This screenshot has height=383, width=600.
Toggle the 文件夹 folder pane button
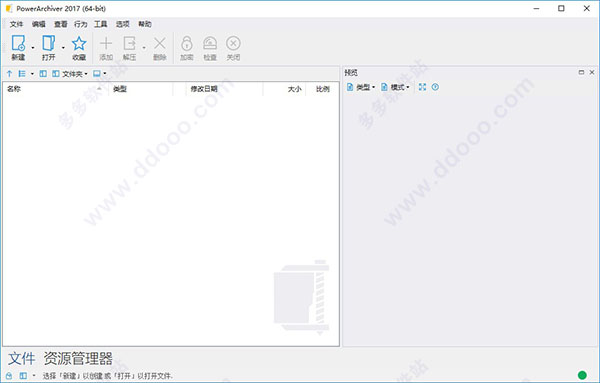[x=70, y=73]
